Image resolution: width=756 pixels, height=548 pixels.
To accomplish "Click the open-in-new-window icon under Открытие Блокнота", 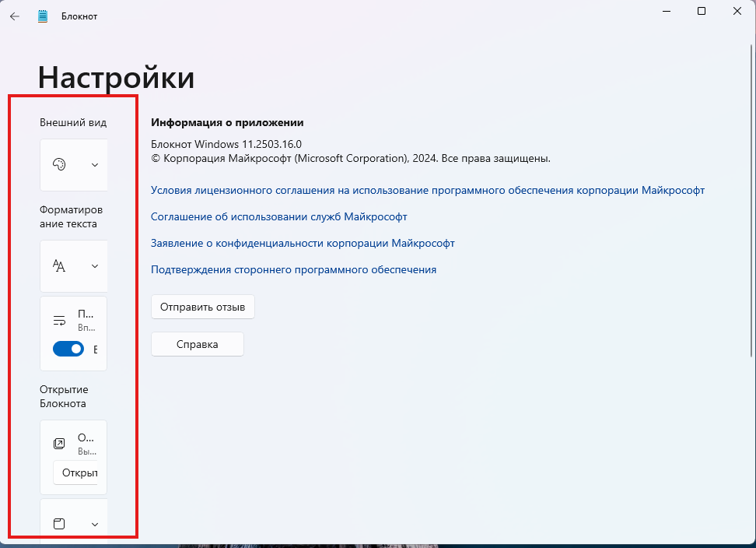I will [x=59, y=444].
